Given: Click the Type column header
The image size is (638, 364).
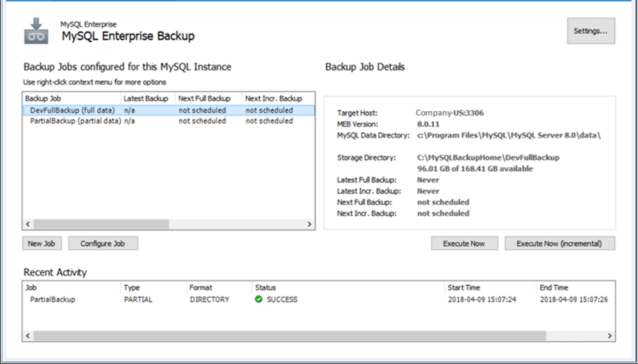Looking at the screenshot, I should [154, 287].
